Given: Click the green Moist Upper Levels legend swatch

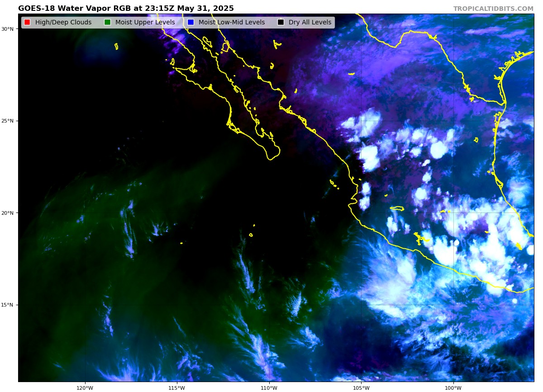Looking at the screenshot, I should 107,22.
